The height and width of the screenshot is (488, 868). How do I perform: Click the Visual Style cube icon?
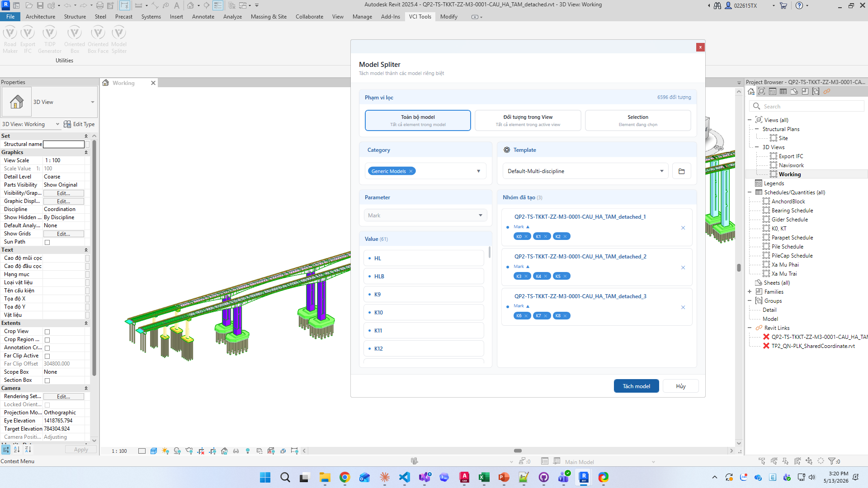154,451
